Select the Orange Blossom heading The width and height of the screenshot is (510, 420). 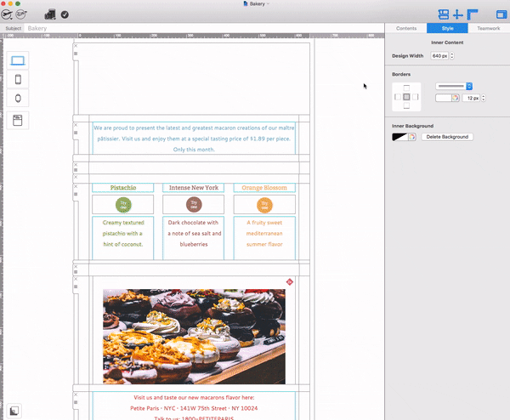pos(264,188)
